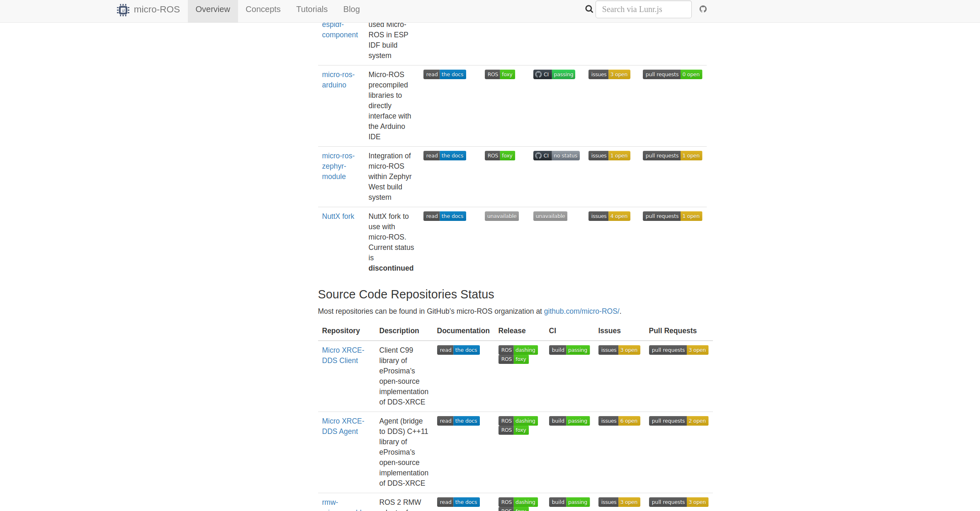Image resolution: width=980 pixels, height=511 pixels.
Task: Open the micro-ros-arduino repository link
Action: pyautogui.click(x=338, y=80)
